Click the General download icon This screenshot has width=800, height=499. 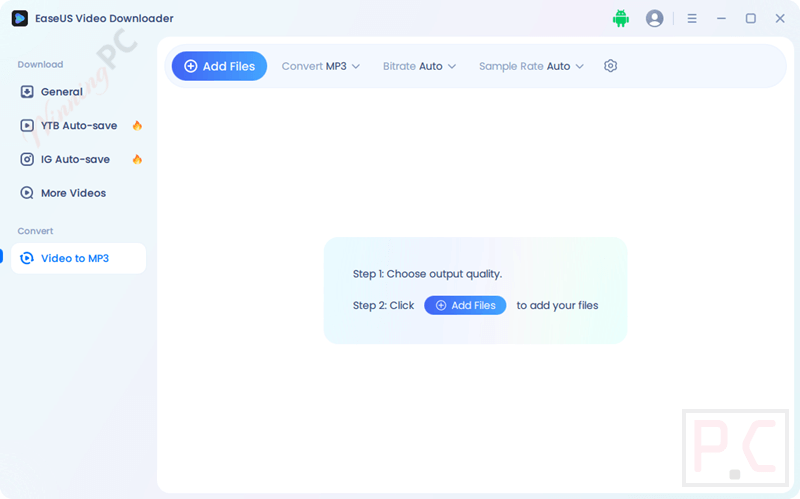pyautogui.click(x=27, y=92)
